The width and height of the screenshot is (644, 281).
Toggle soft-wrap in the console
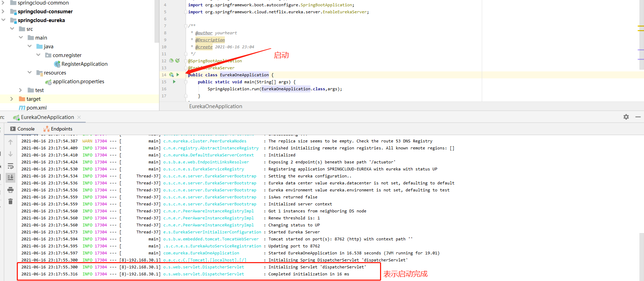10,166
